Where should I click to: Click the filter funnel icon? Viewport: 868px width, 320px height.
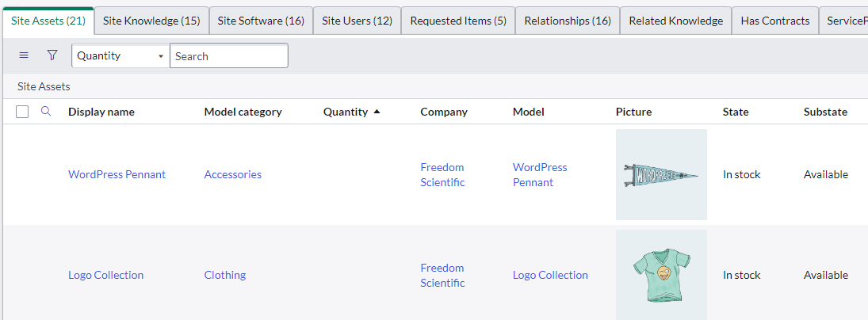click(52, 55)
